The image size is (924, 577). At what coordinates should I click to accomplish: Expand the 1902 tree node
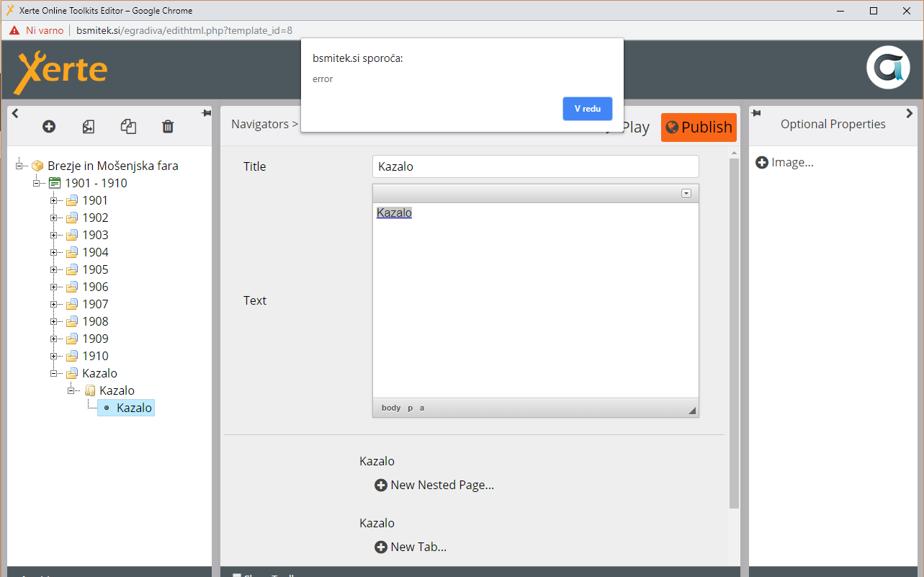pyautogui.click(x=53, y=218)
